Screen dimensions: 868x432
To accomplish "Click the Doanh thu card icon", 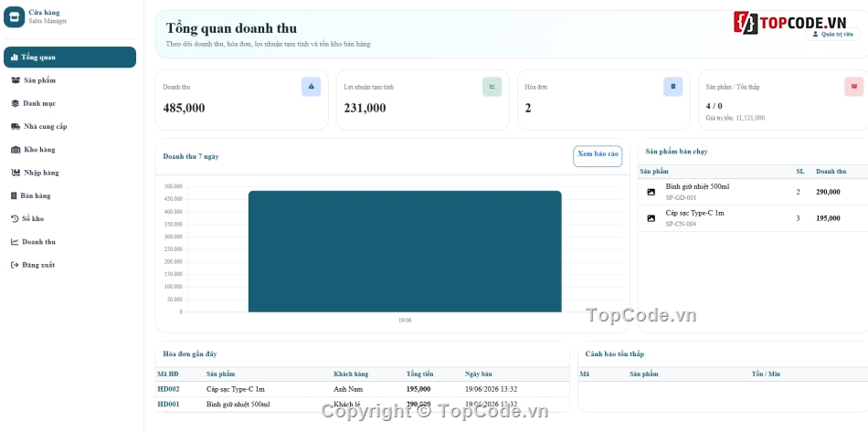I will pyautogui.click(x=311, y=87).
